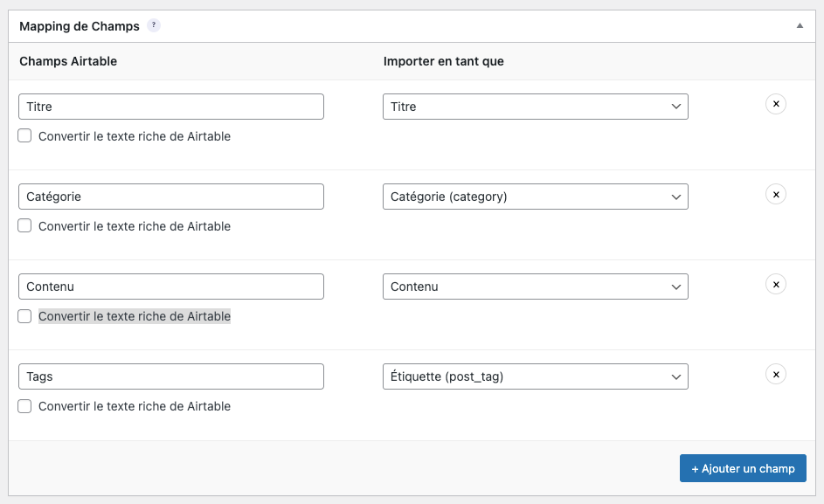Viewport: 824px width, 504px height.
Task: Focus the Contenu Airtable field input
Action: coord(171,287)
